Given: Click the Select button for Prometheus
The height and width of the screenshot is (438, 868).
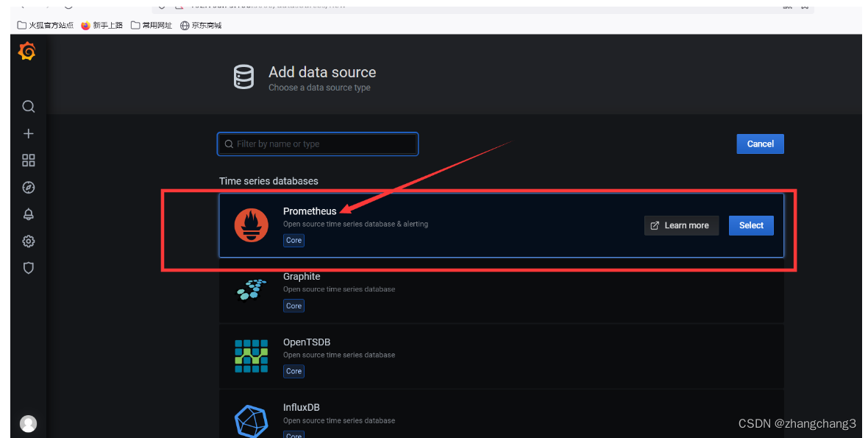Looking at the screenshot, I should (x=751, y=225).
